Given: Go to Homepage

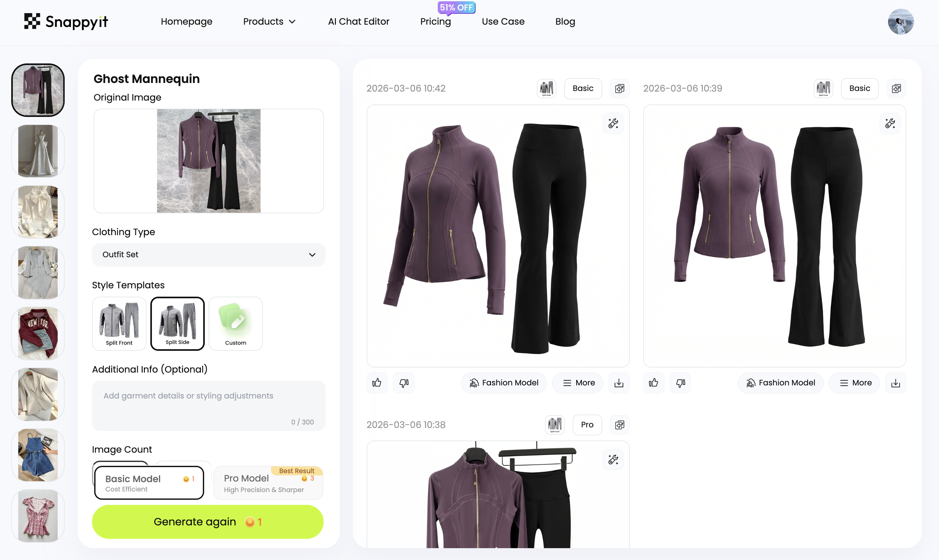Looking at the screenshot, I should click(x=187, y=21).
